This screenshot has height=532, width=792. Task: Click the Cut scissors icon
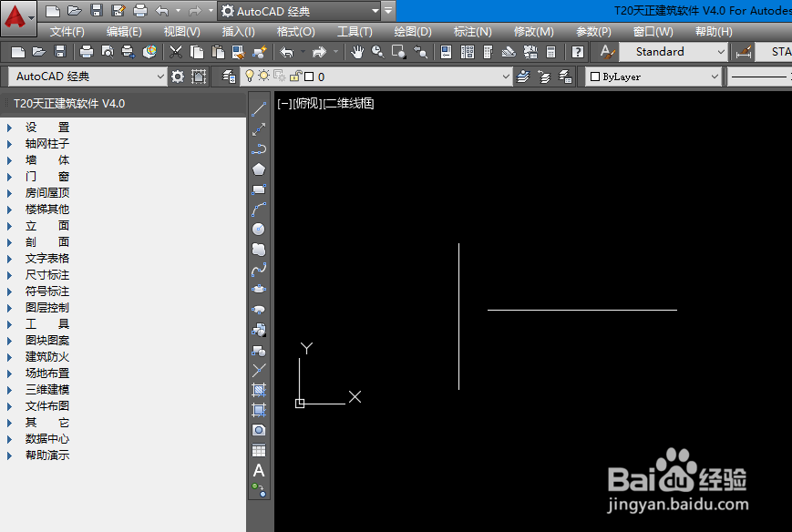click(176, 52)
